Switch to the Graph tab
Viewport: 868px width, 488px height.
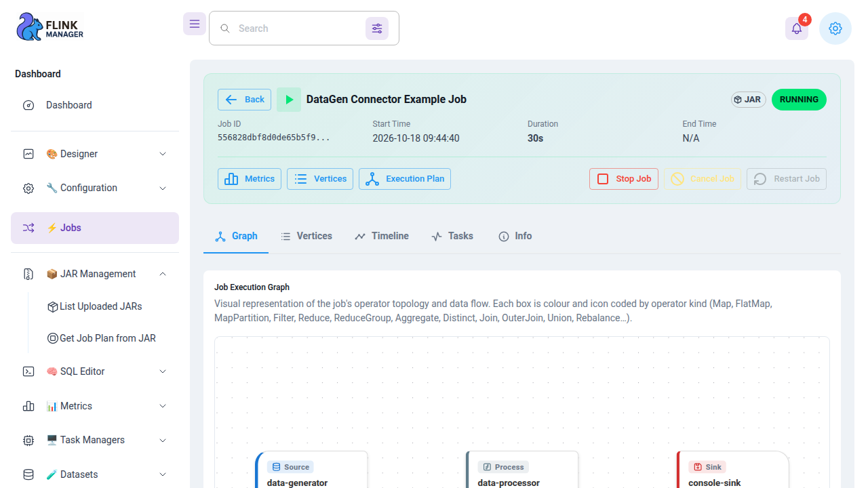(x=236, y=236)
